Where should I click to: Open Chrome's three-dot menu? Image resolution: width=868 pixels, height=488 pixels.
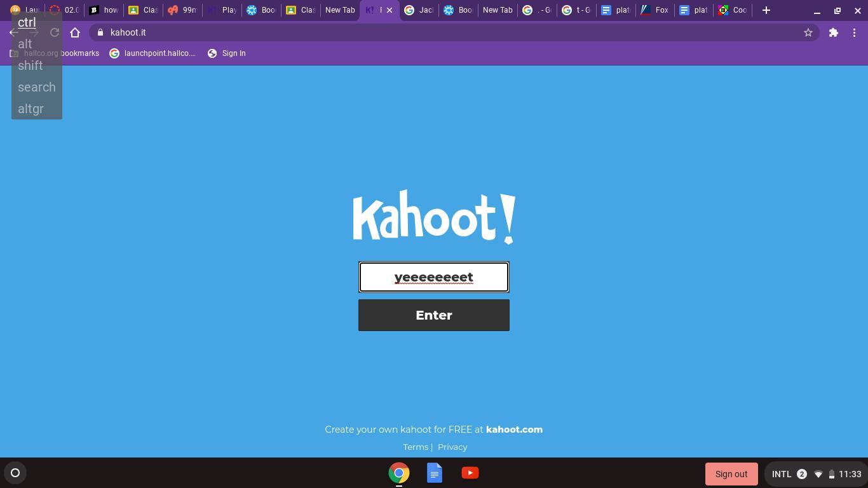point(855,32)
